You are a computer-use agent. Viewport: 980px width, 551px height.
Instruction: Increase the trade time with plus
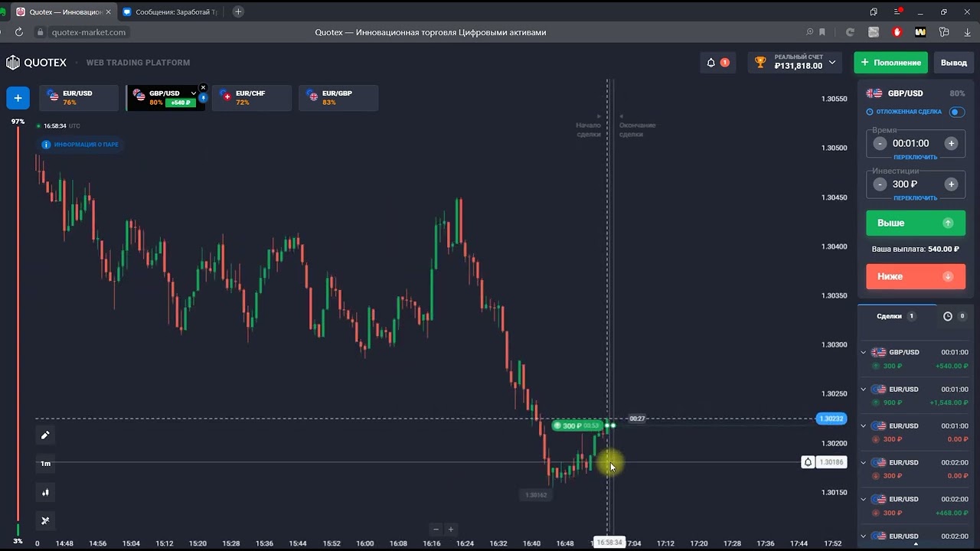pyautogui.click(x=951, y=143)
